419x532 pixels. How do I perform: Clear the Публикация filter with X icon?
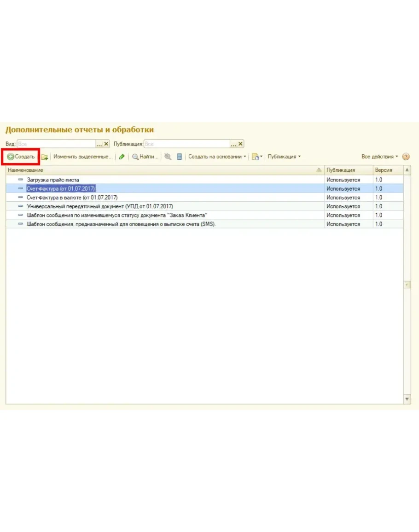pyautogui.click(x=240, y=144)
